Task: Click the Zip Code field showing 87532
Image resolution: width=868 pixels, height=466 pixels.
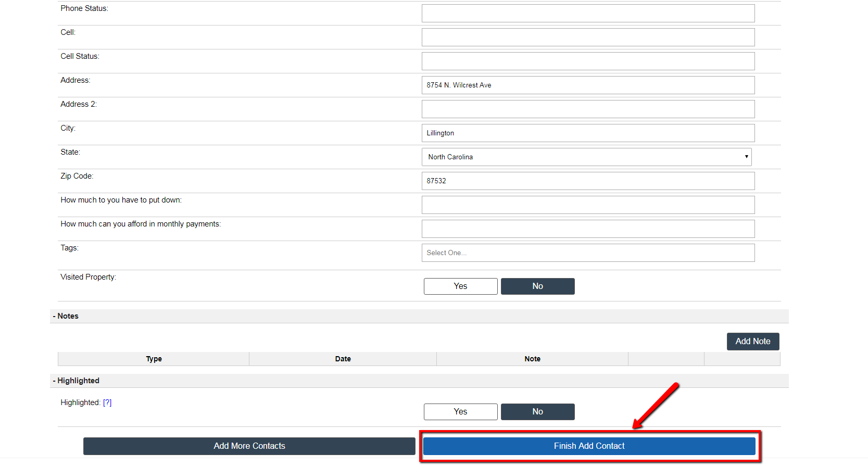Action: (588, 181)
